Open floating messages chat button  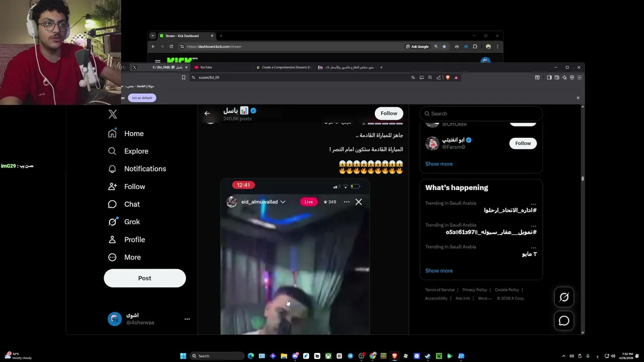[564, 321]
